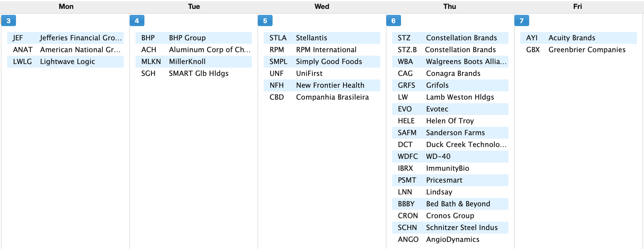Open Companhia Brasileira company name
The image size is (644, 249).
pyautogui.click(x=332, y=97)
